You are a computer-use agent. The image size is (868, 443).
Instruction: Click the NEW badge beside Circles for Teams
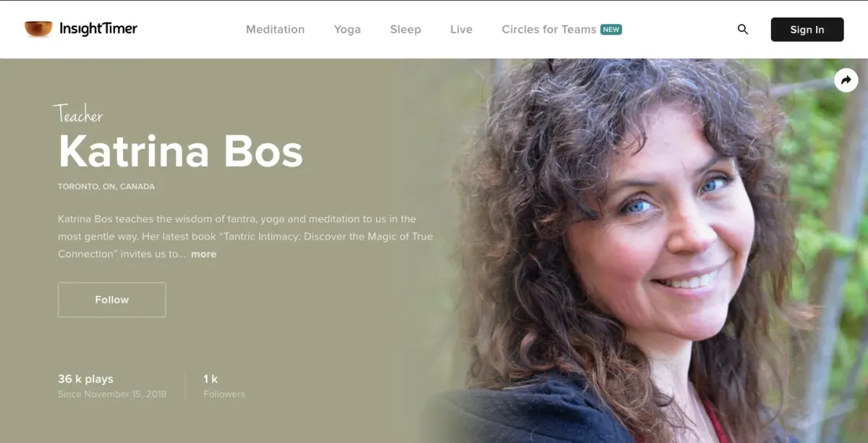[x=612, y=30]
